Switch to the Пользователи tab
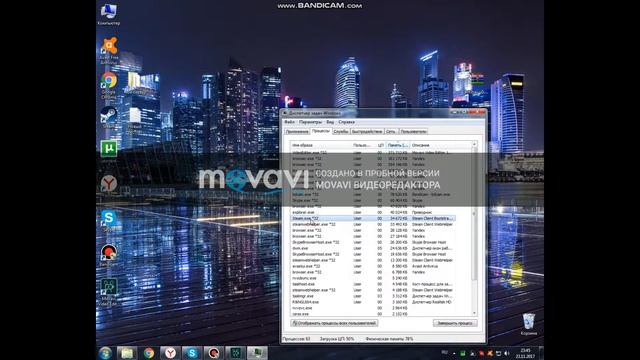This screenshot has width=640, height=360. [x=413, y=131]
